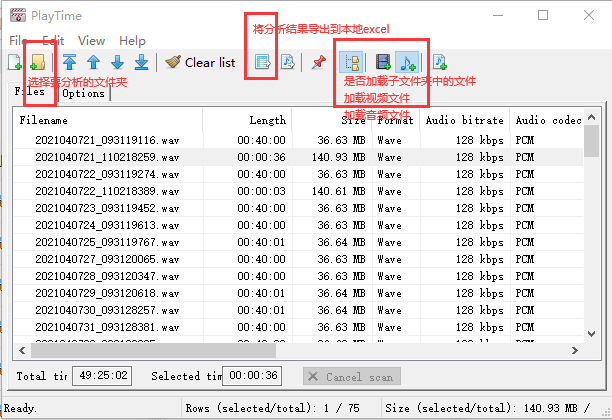The width and height of the screenshot is (612, 420).
Task: Export list to spreadsheet icon
Action: tap(263, 62)
